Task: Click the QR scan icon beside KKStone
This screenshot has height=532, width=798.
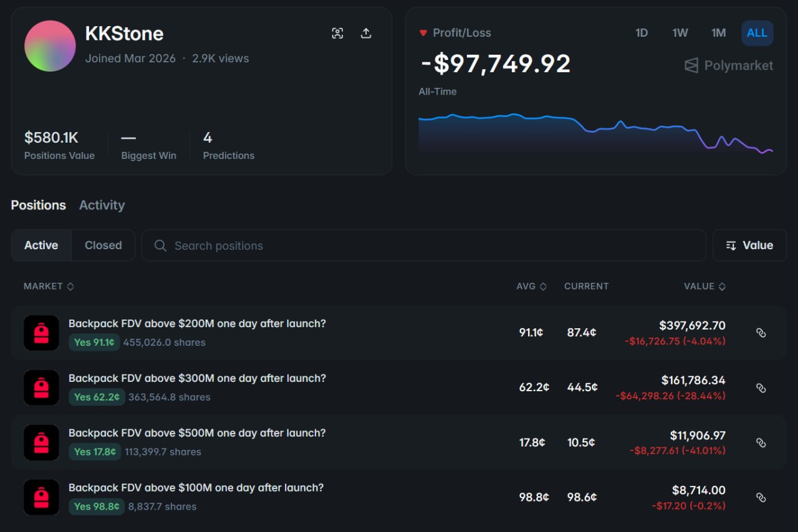Action: click(337, 34)
